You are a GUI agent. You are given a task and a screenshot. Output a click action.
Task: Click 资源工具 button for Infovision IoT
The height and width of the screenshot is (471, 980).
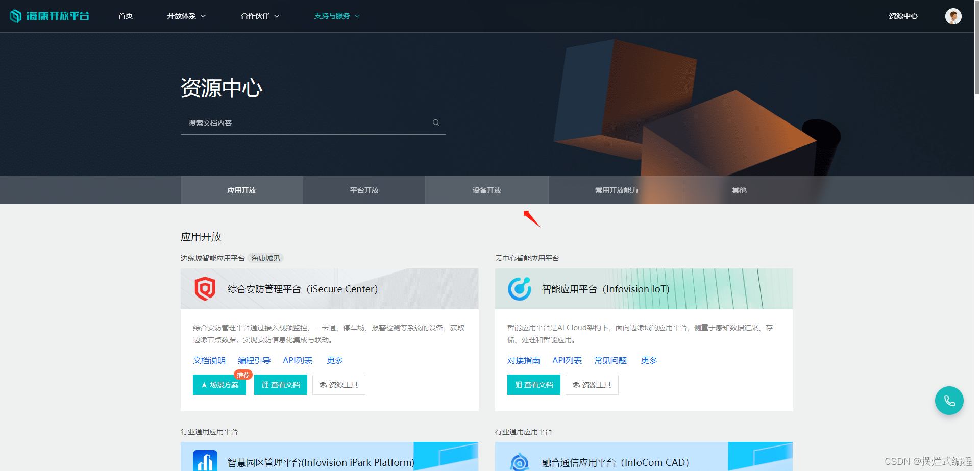point(592,385)
